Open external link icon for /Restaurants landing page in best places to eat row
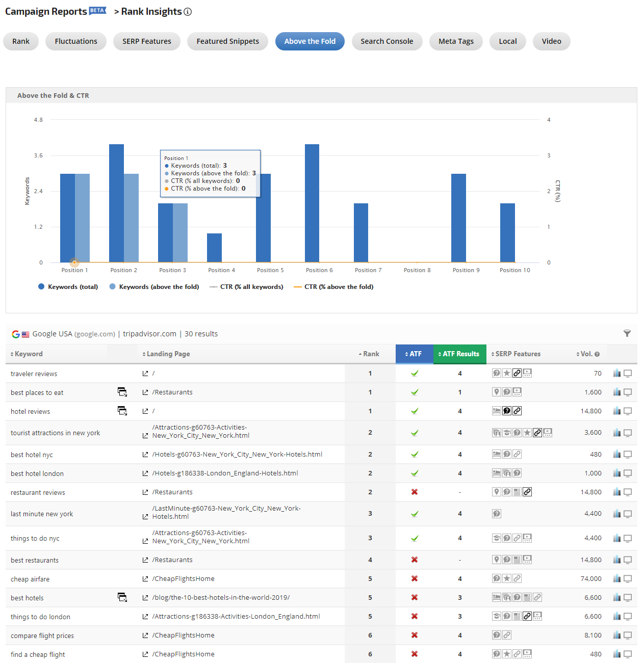 tap(145, 392)
